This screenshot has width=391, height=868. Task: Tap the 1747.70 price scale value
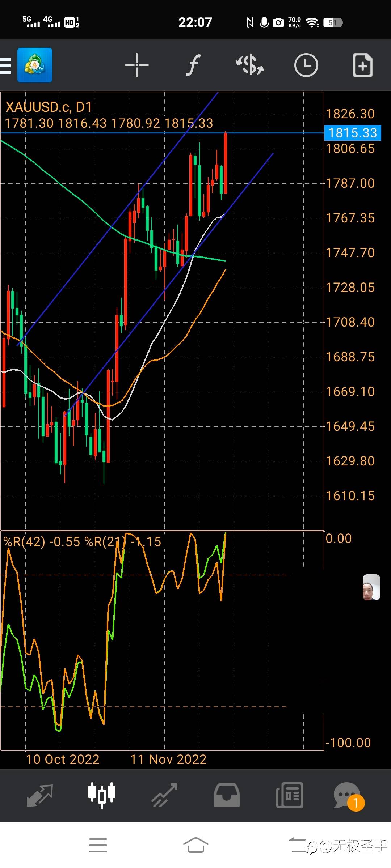(x=350, y=253)
